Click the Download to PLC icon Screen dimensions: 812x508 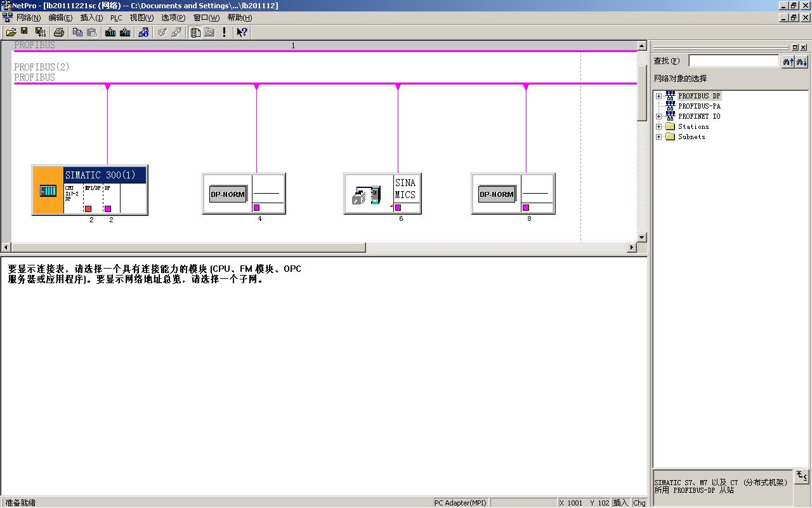tap(110, 32)
